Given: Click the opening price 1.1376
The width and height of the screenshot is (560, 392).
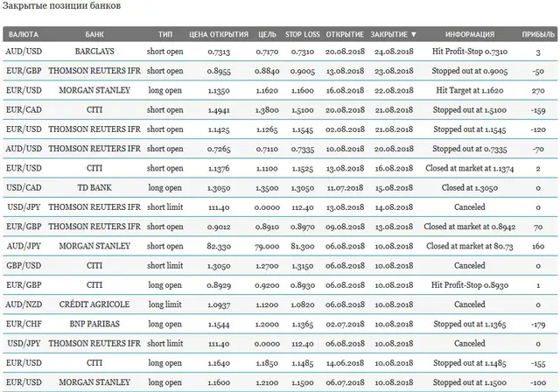Looking at the screenshot, I should click(x=219, y=169).
